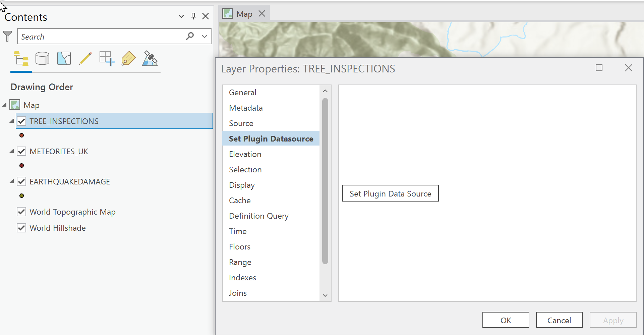The width and height of the screenshot is (644, 335).
Task: Open the search dropdown arrow
Action: tap(204, 36)
